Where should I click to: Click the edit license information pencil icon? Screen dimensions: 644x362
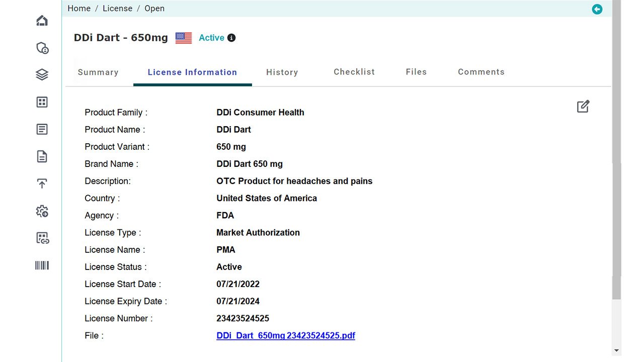583,107
